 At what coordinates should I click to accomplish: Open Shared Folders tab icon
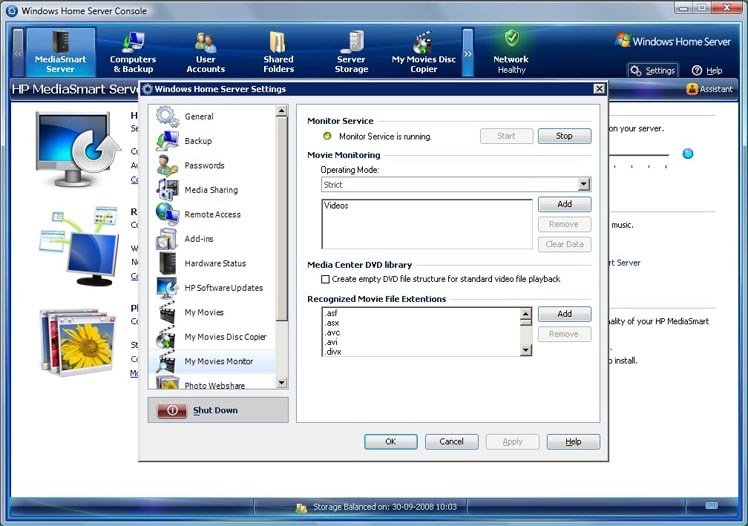click(278, 42)
